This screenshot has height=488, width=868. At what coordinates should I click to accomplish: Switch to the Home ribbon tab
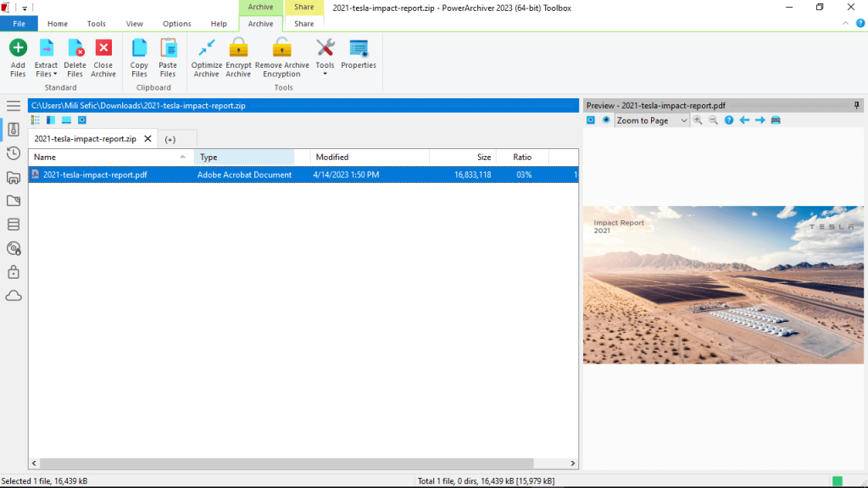coord(58,24)
